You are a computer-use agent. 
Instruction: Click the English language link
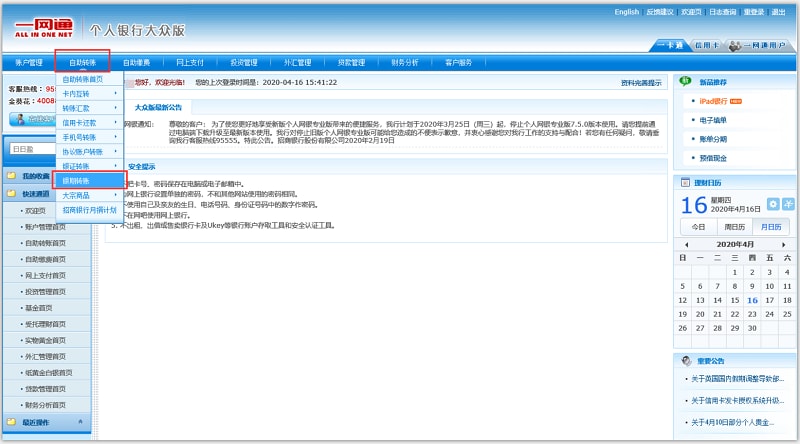click(627, 12)
